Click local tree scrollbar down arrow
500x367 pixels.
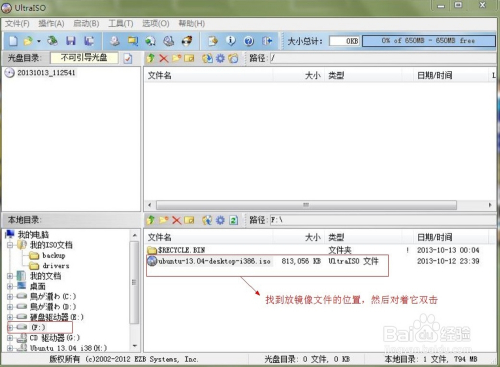[134, 346]
